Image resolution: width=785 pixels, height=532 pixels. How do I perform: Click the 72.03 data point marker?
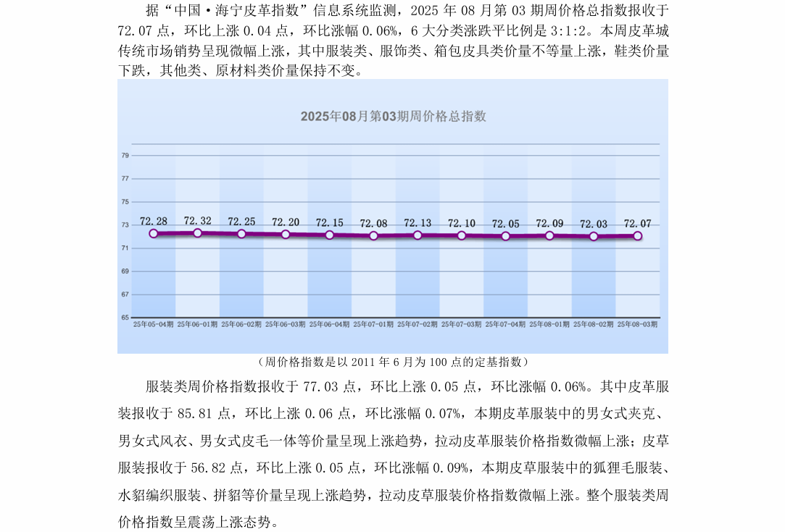[594, 236]
